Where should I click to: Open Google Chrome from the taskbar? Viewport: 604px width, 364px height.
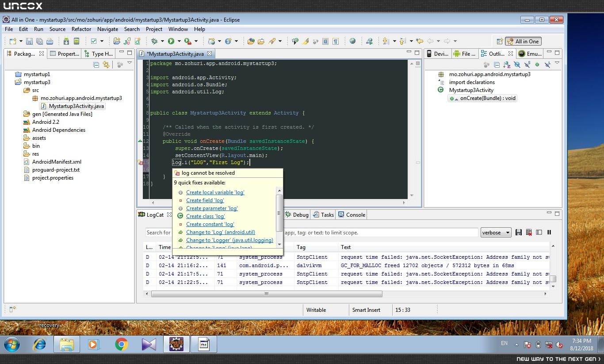coord(122,344)
